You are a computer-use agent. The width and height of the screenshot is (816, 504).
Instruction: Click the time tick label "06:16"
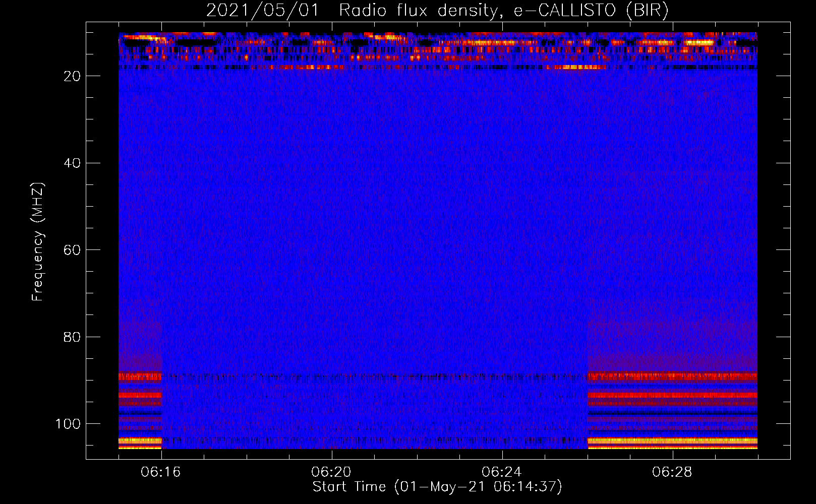click(161, 472)
